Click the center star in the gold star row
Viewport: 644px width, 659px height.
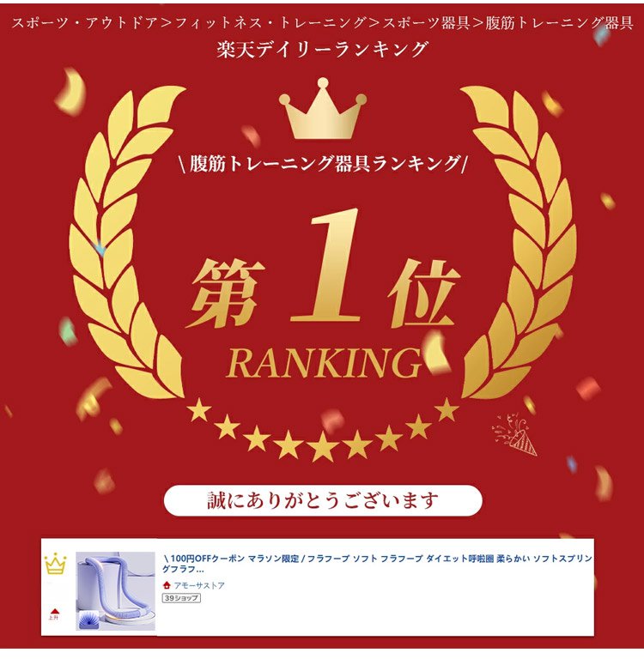[x=323, y=447]
